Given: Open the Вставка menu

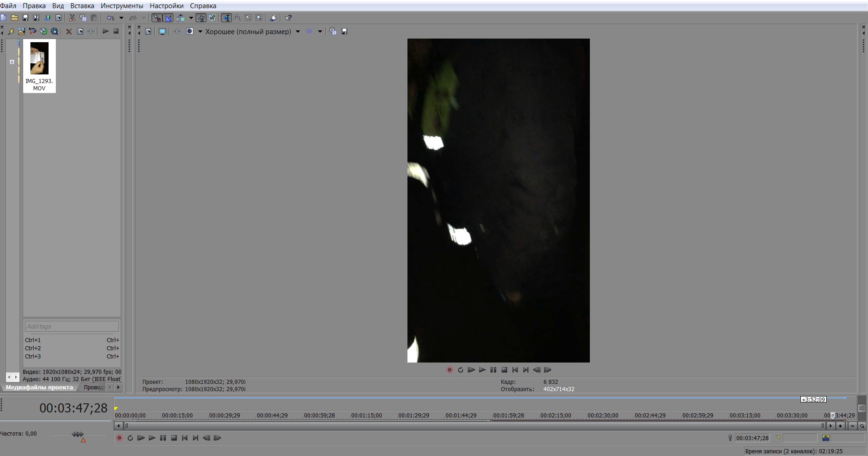Looking at the screenshot, I should 82,6.
